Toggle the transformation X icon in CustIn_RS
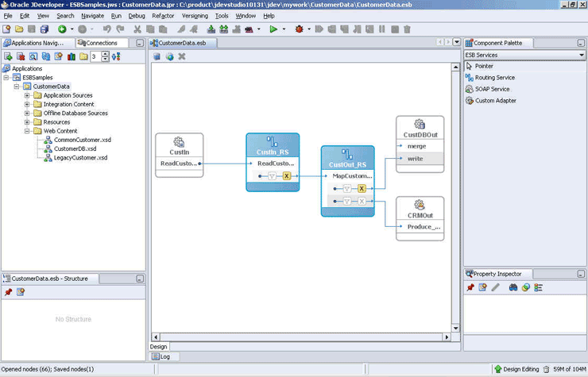This screenshot has width=588, height=377. point(287,175)
